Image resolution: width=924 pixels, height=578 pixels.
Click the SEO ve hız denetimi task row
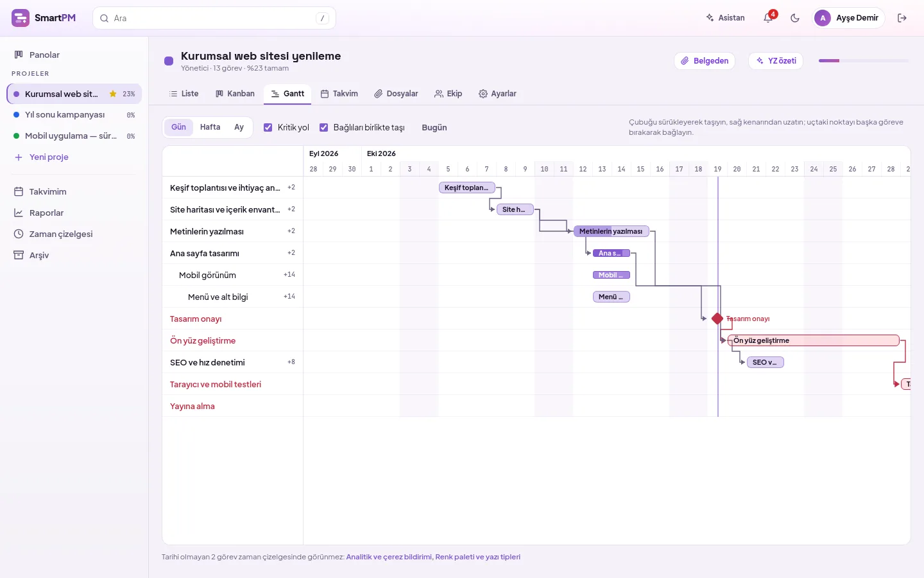coord(232,362)
